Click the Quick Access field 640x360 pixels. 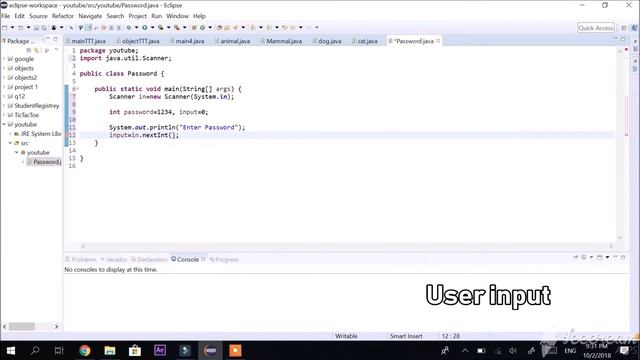click(x=596, y=28)
